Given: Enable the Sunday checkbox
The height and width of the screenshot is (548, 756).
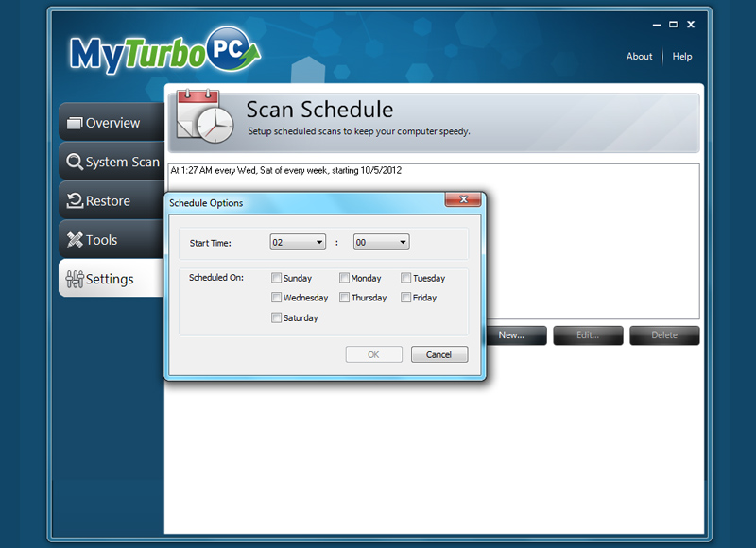Looking at the screenshot, I should [276, 279].
